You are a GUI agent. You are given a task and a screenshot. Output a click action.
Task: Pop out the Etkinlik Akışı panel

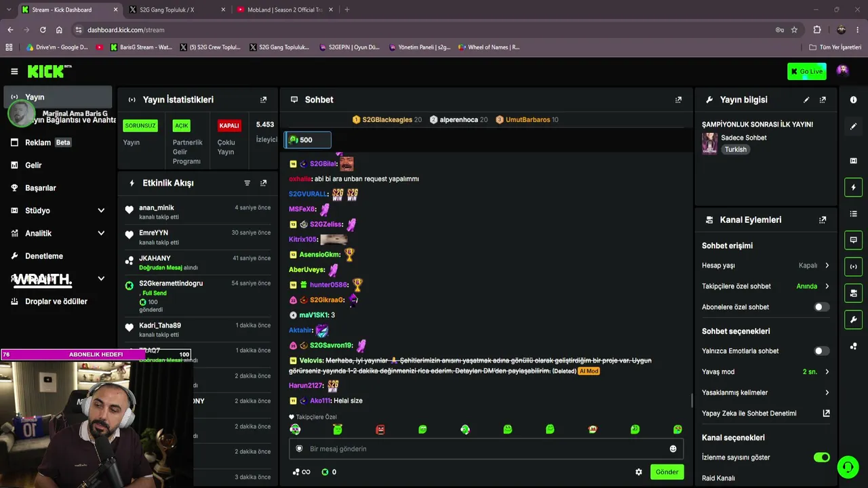click(x=264, y=183)
